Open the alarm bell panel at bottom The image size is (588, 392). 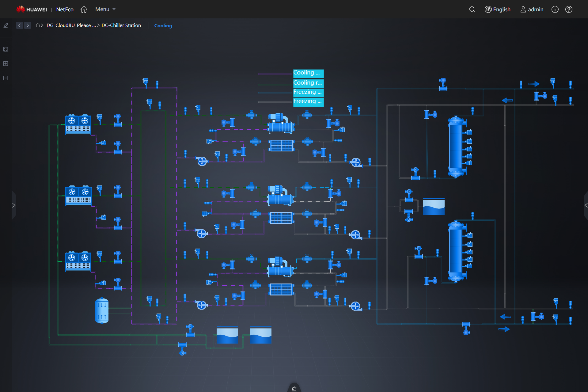[294, 389]
